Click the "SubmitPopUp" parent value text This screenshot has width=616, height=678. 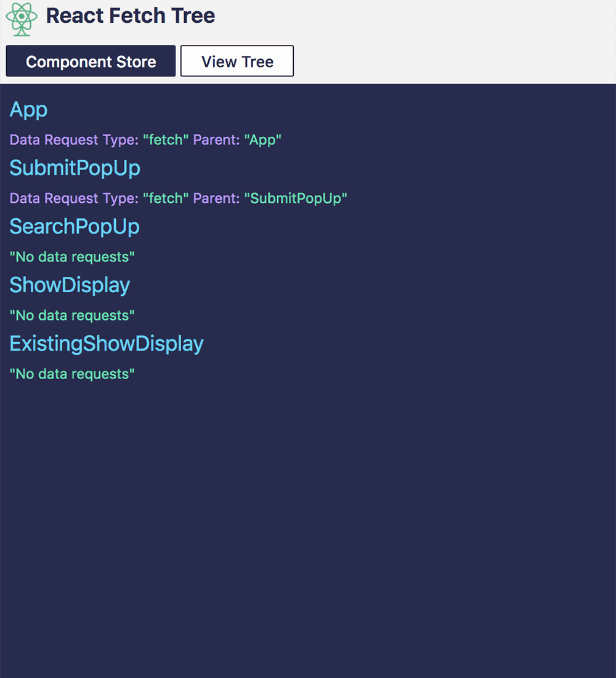pos(296,198)
